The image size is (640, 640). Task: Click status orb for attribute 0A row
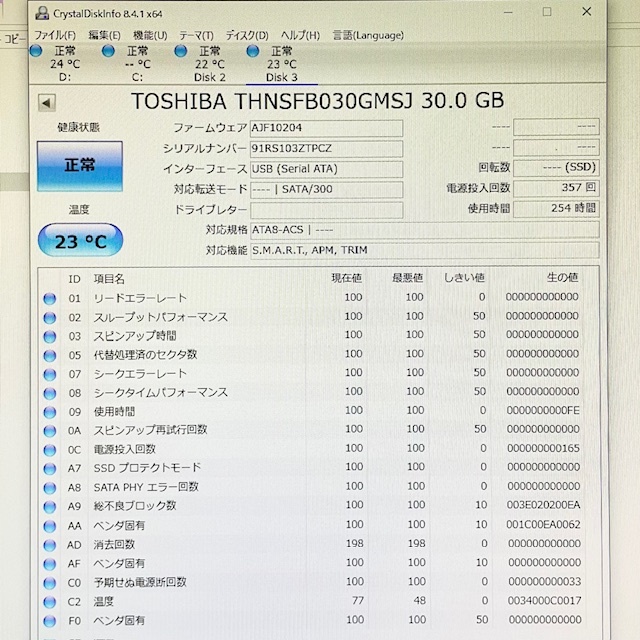pos(50,431)
